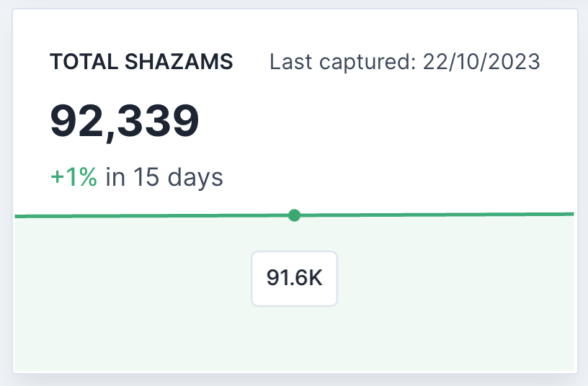Screen dimensions: 588x386
Task: Click the shaded chart area beneath the 91.6K tooltip
Action: pos(295,338)
